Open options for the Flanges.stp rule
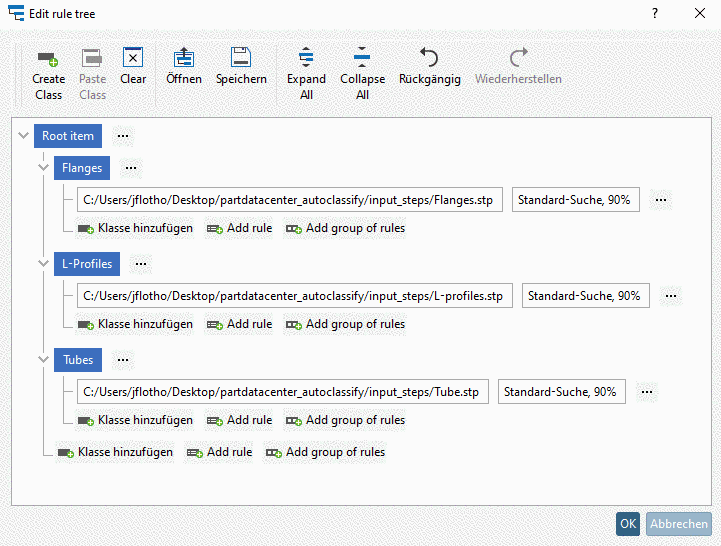Viewport: 721px width, 546px height. pos(661,200)
